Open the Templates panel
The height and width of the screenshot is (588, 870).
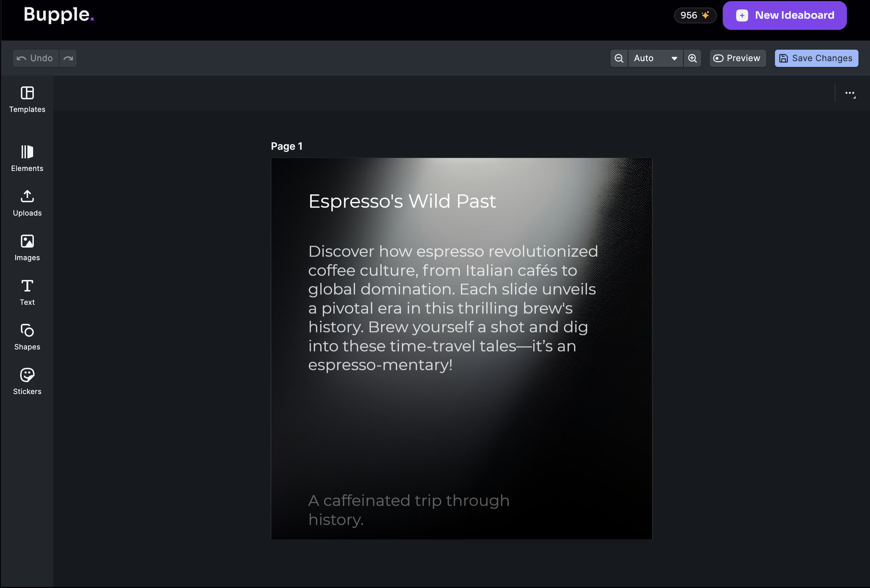tap(27, 99)
